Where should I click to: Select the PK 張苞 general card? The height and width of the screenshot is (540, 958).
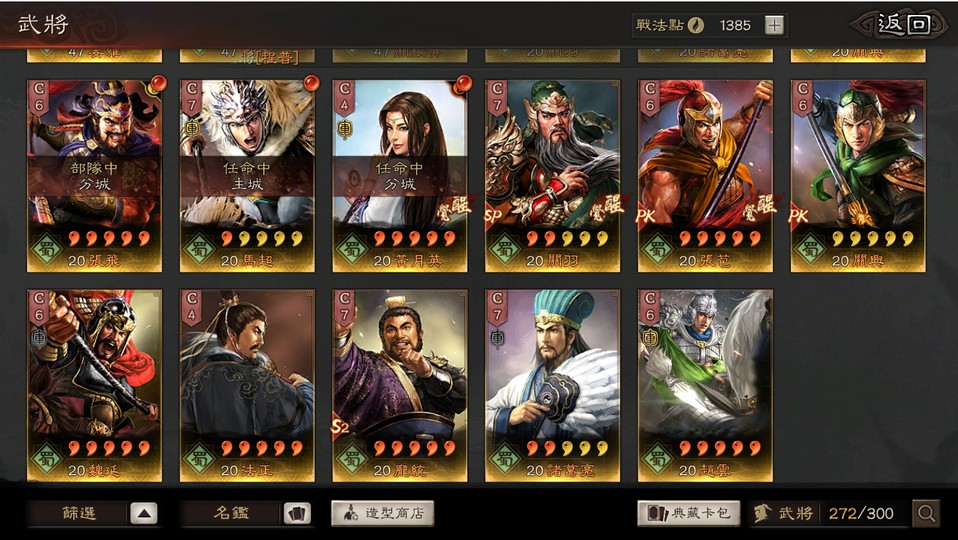pyautogui.click(x=706, y=176)
